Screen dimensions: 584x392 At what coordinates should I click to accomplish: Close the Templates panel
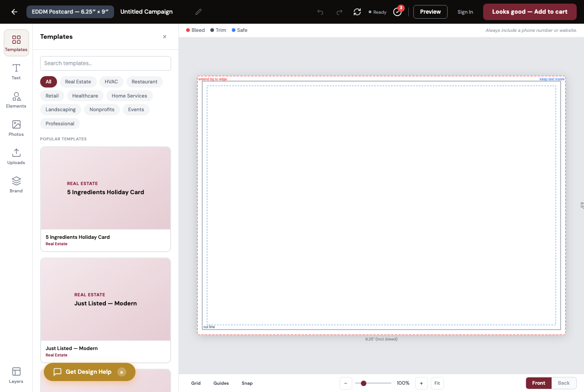[165, 36]
